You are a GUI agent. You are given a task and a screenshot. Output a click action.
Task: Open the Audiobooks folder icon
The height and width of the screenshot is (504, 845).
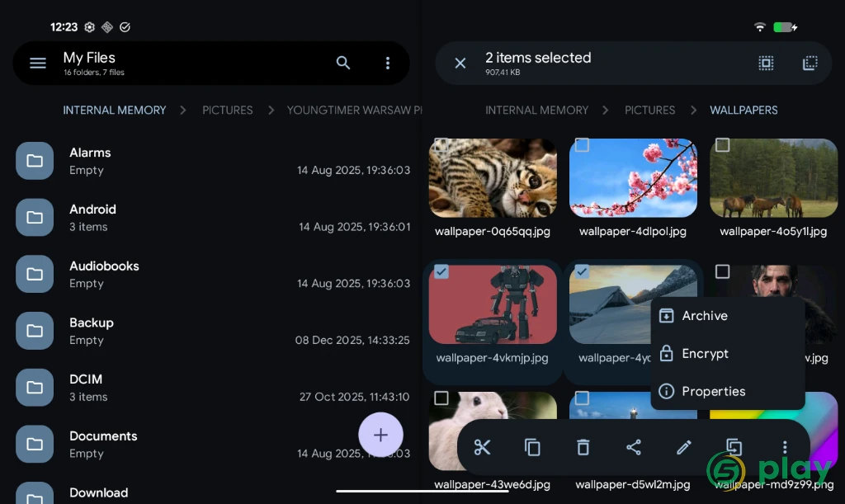[35, 274]
